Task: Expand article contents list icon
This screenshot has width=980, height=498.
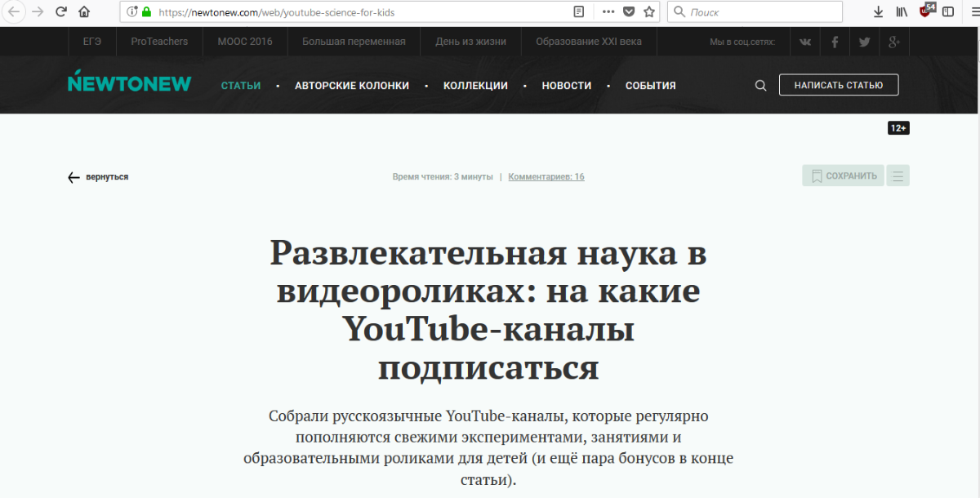Action: [898, 176]
